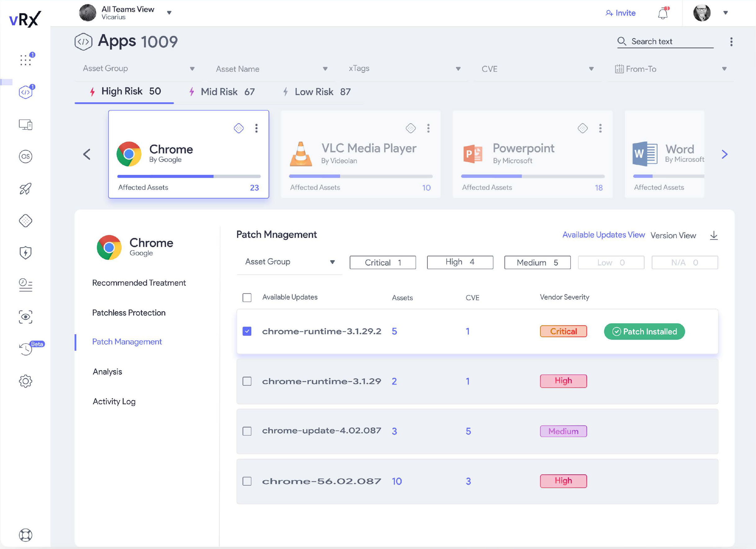Click the notification bell icon

tap(662, 13)
